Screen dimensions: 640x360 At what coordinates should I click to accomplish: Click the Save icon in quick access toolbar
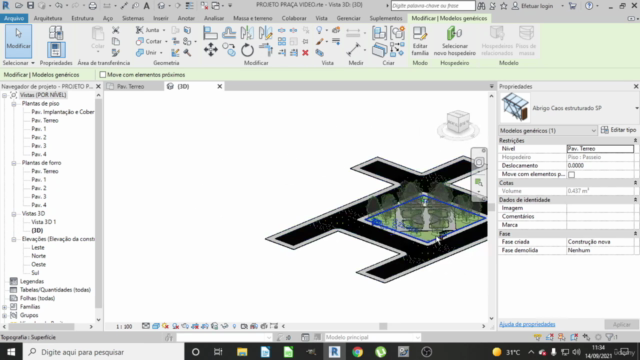pyautogui.click(x=31, y=6)
